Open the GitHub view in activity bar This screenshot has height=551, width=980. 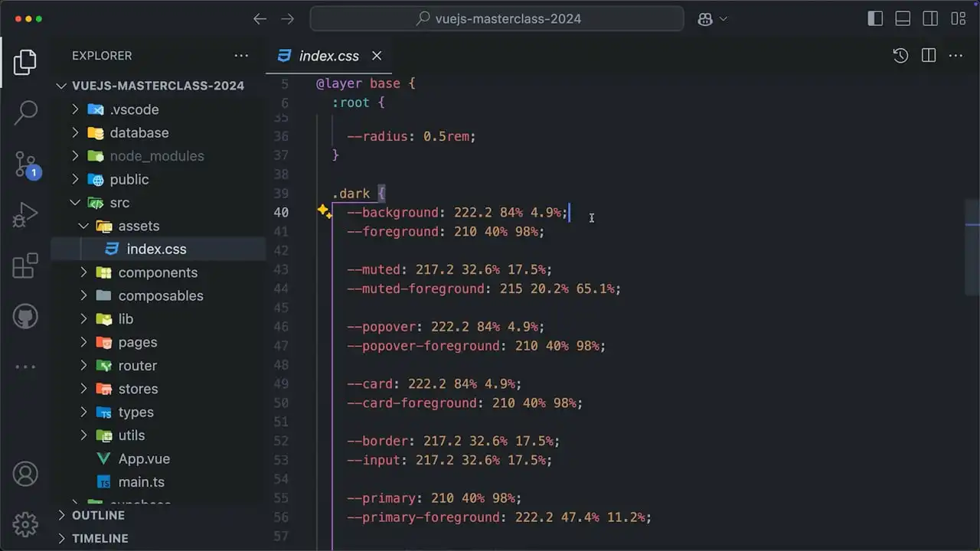click(25, 316)
